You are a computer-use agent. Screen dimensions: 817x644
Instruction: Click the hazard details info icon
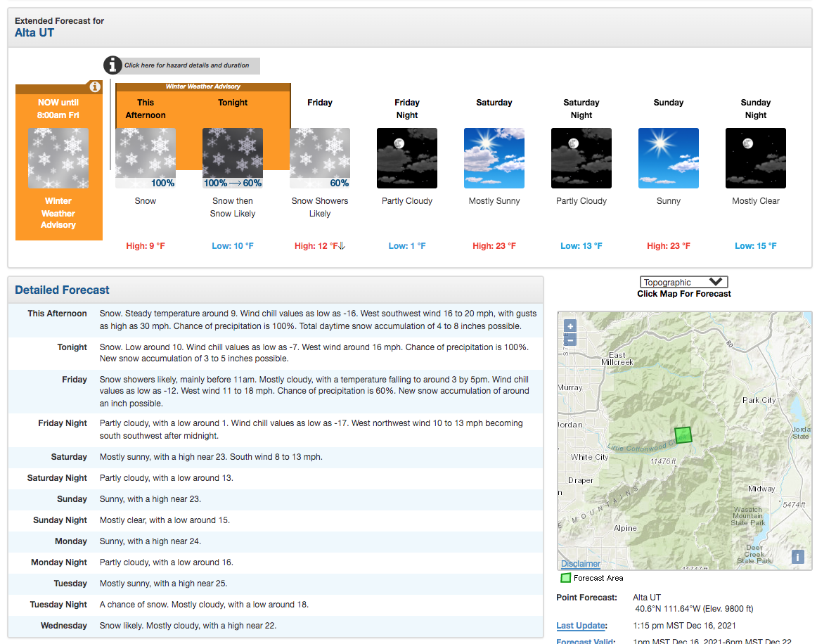(112, 65)
